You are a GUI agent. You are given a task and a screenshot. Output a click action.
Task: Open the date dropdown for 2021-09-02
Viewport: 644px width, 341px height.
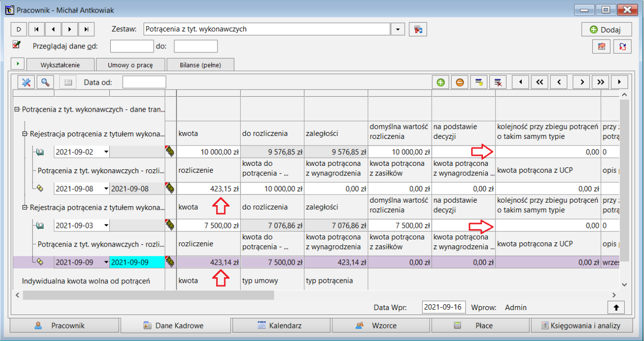point(106,152)
